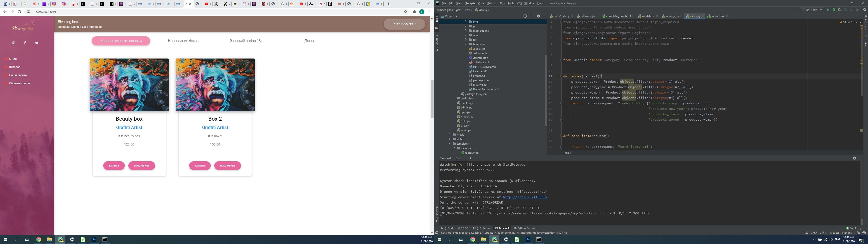The width and height of the screenshot is (868, 244).
Task: Open Каталог in the site sidebar
Action: [x=14, y=67]
